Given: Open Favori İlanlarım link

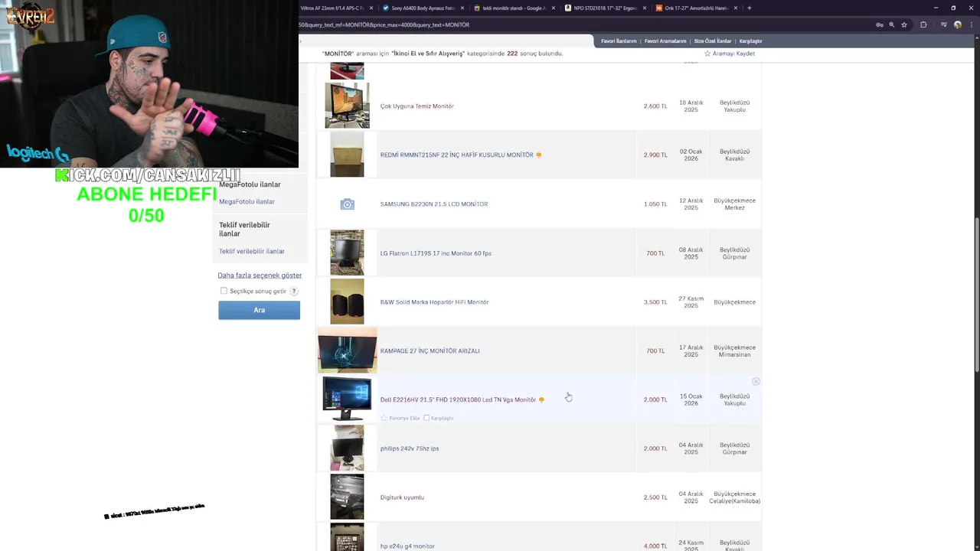Looking at the screenshot, I should pyautogui.click(x=619, y=41).
